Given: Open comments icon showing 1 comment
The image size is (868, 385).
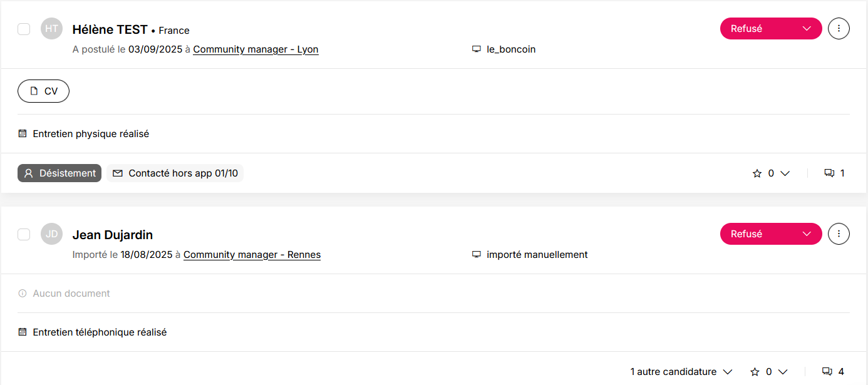Looking at the screenshot, I should pyautogui.click(x=834, y=173).
